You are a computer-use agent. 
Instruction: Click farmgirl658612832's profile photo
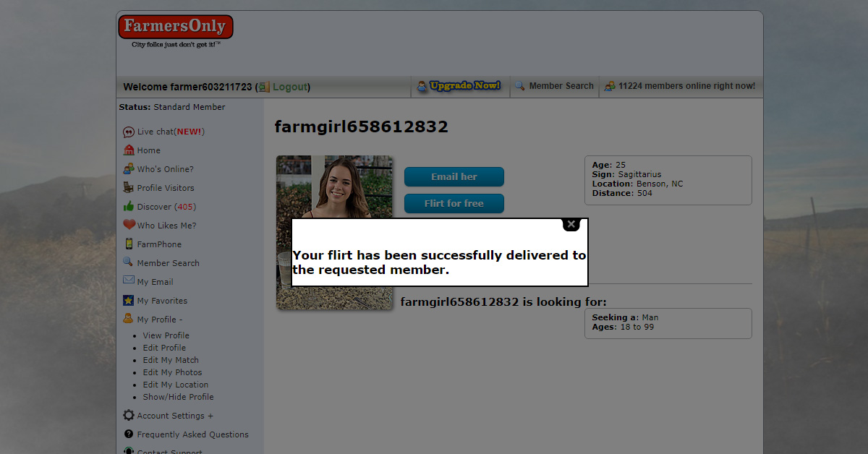click(x=335, y=233)
